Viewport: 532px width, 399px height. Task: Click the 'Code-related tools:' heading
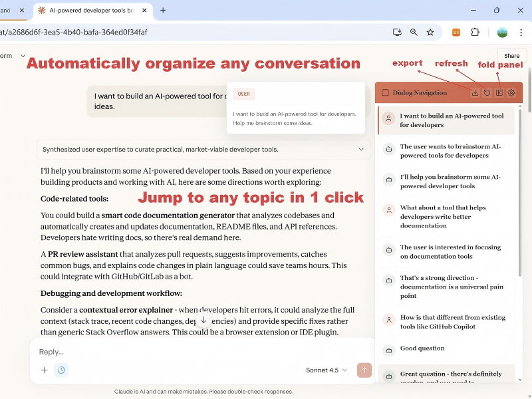point(74,199)
